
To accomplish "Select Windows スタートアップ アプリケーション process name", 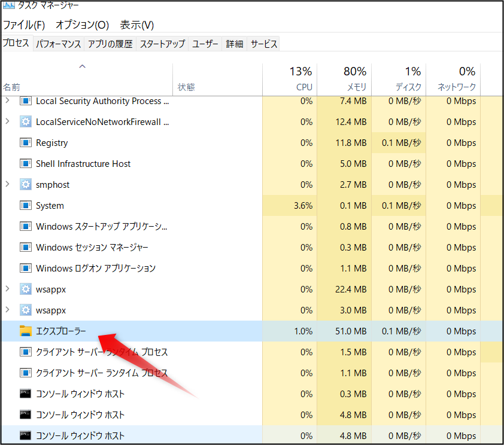I will click(101, 227).
